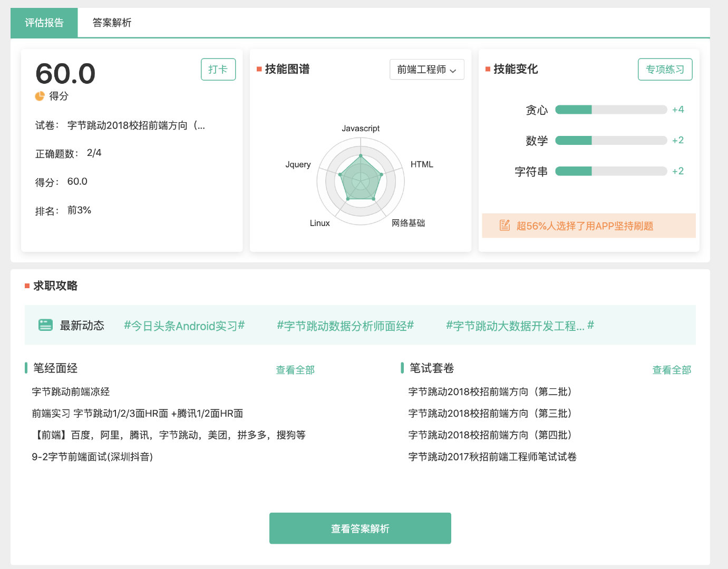Click the Linux label on the radar chart
This screenshot has height=569, width=728.
point(319,223)
